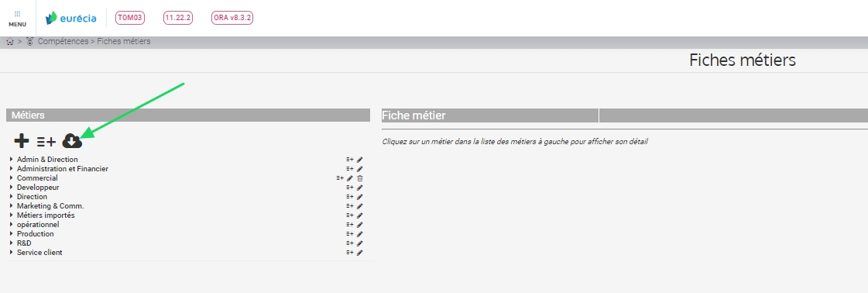Expand the Service client node

pyautogui.click(x=11, y=253)
